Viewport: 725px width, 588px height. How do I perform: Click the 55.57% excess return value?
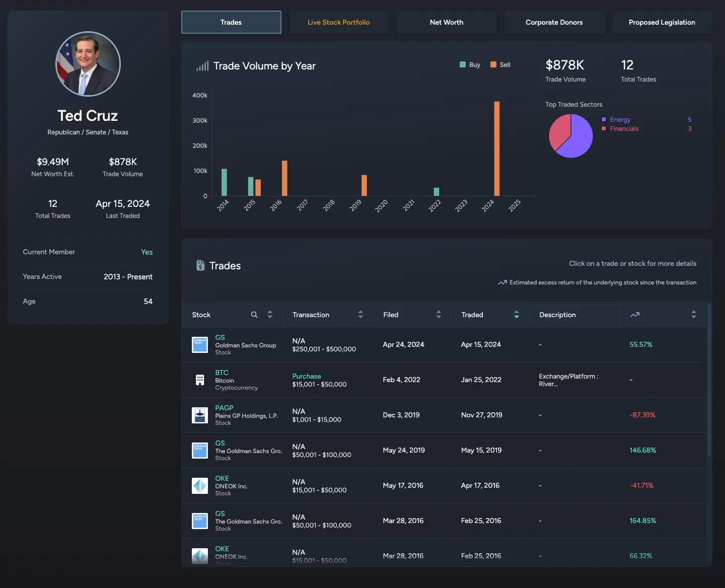click(641, 344)
